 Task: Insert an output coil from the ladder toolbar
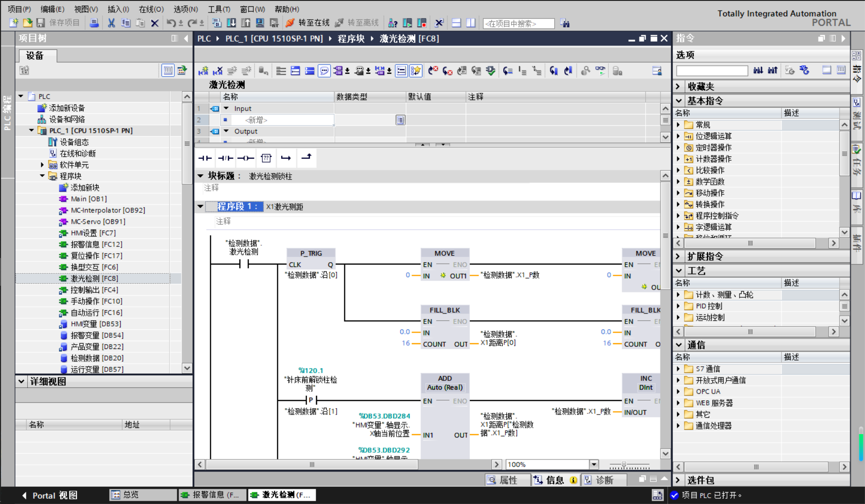(246, 158)
